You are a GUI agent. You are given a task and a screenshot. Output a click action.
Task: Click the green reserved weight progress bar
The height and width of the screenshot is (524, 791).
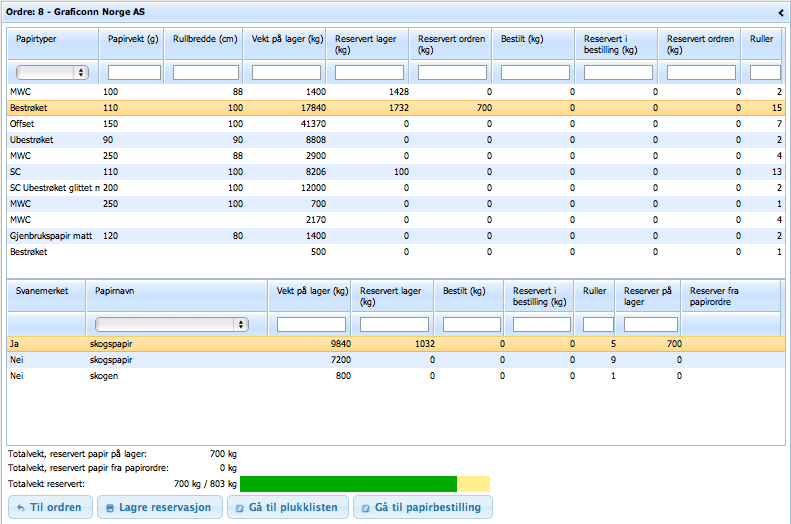coord(348,484)
